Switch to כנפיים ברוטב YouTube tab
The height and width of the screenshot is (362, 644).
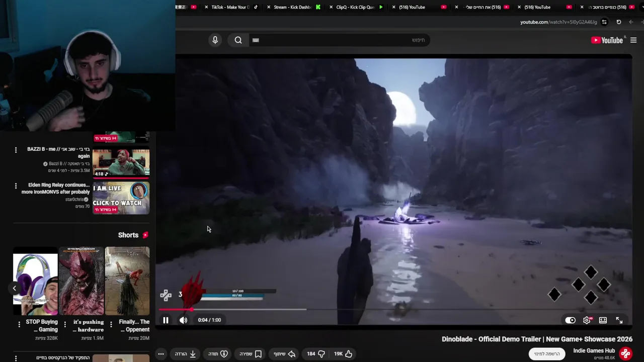(x=608, y=7)
